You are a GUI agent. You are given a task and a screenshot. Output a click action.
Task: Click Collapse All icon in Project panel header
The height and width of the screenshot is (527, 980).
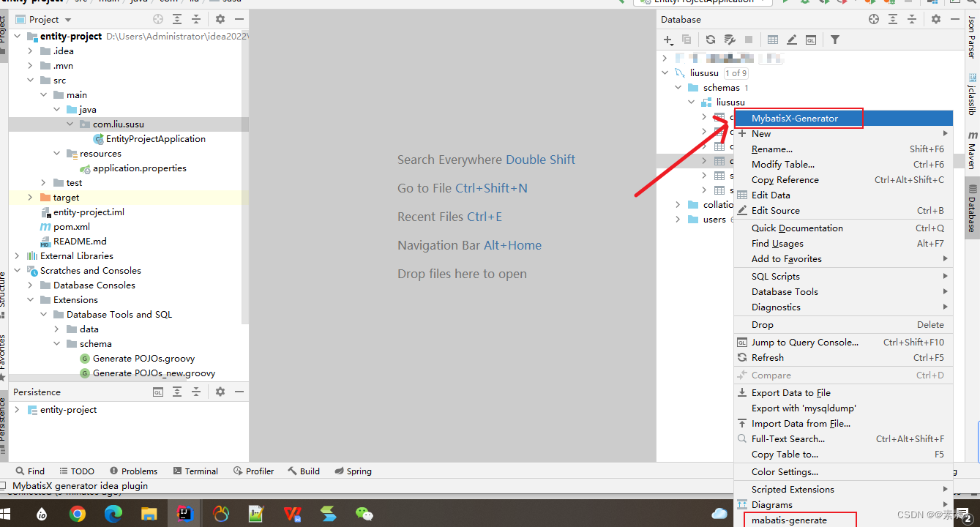coord(195,20)
